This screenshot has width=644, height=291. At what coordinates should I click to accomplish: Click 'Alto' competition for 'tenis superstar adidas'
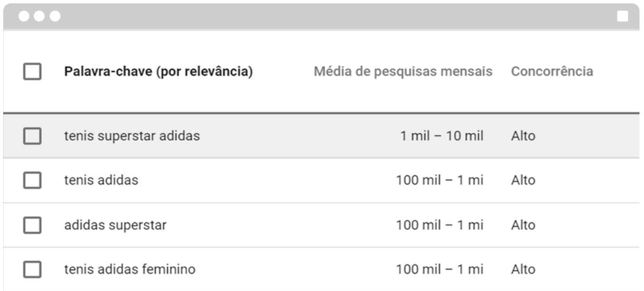pos(523,136)
